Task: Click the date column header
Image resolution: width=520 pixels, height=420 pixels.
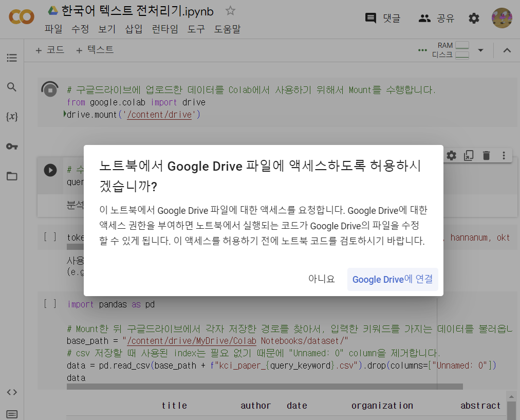Action: tap(297, 406)
